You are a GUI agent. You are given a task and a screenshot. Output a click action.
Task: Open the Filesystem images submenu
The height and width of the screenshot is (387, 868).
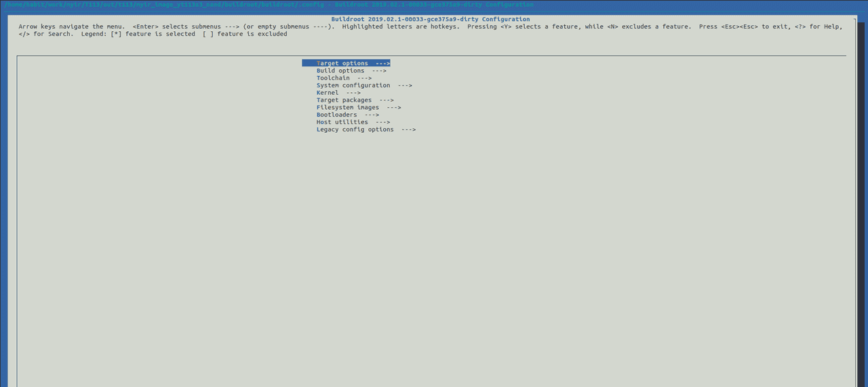pyautogui.click(x=359, y=108)
